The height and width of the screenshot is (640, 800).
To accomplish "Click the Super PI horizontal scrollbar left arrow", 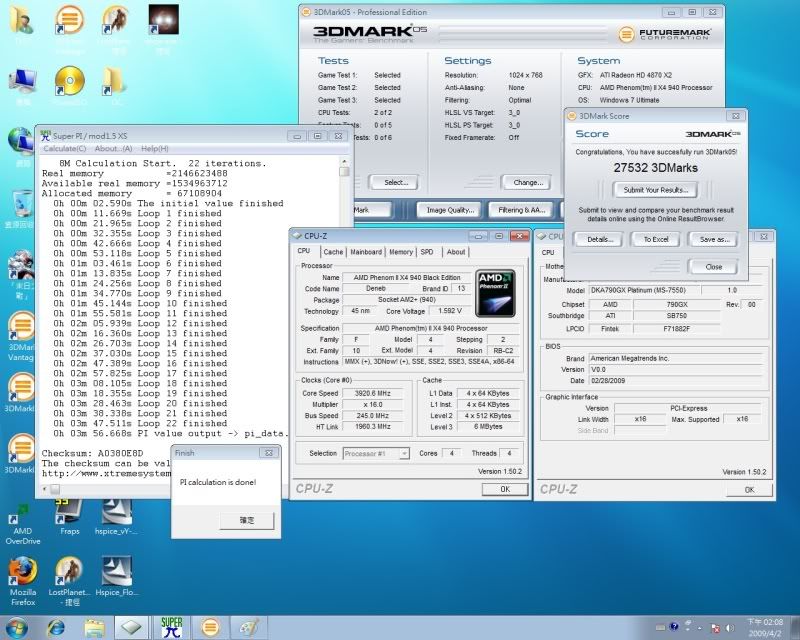I will 44,489.
